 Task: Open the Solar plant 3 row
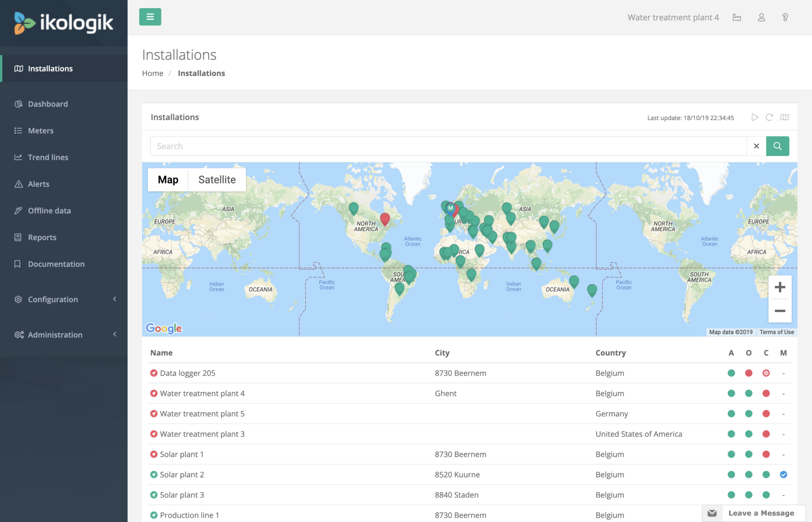pos(470,495)
